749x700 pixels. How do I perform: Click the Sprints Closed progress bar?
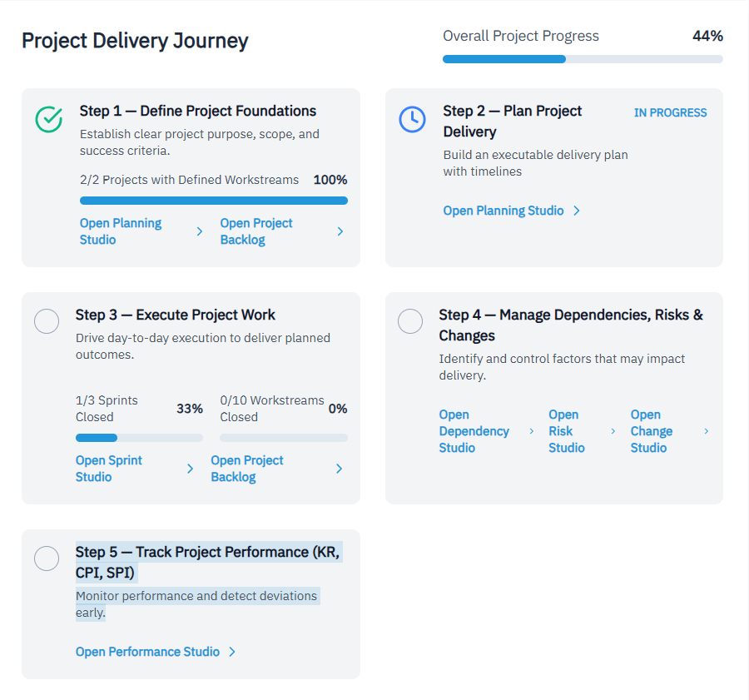pyautogui.click(x=139, y=438)
